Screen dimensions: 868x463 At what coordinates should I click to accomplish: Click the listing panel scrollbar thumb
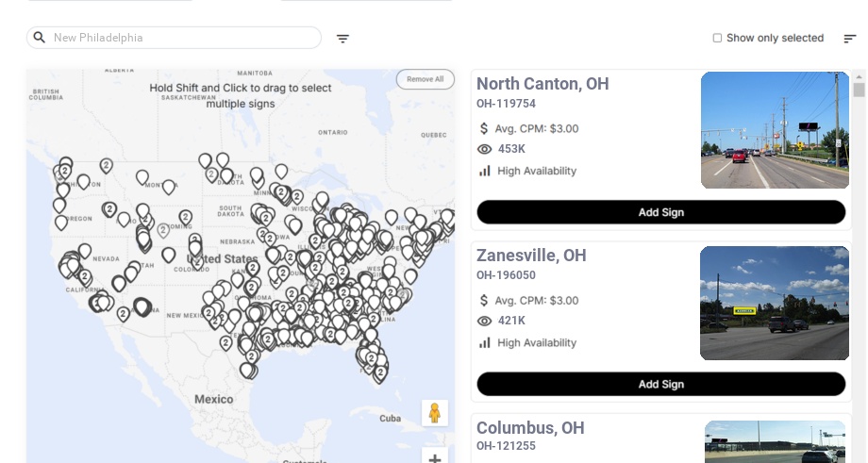click(x=859, y=90)
